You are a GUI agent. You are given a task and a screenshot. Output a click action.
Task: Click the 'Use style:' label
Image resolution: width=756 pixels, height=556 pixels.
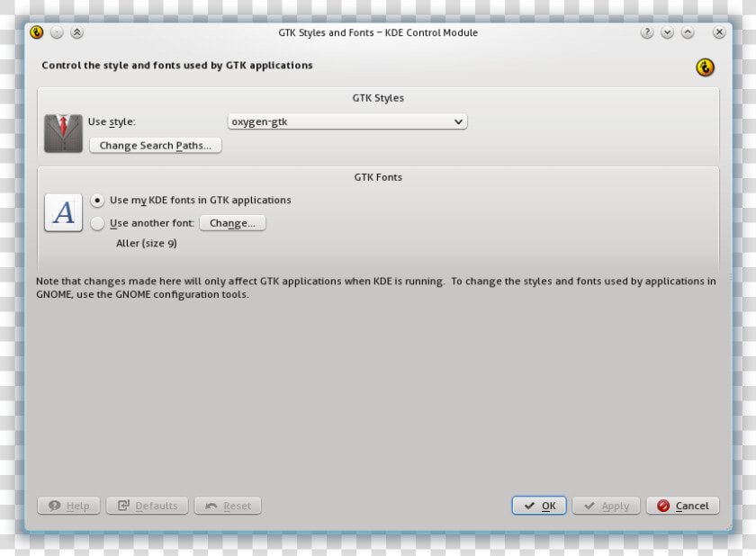click(x=112, y=121)
